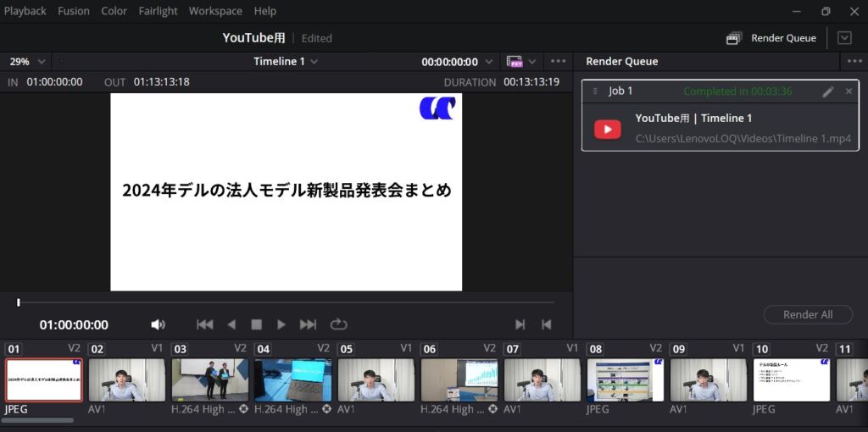Open the Help menu
Image resolution: width=868 pixels, height=432 pixels.
[265, 11]
